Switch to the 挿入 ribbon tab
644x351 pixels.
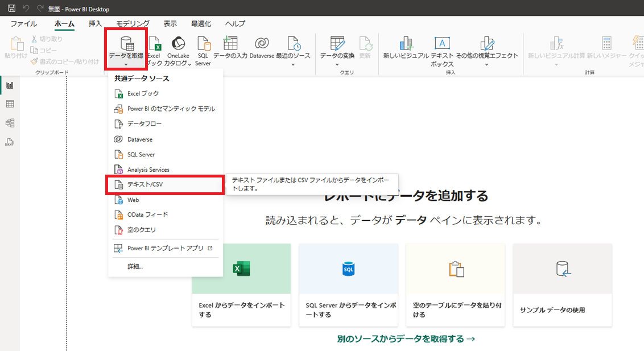pos(95,23)
